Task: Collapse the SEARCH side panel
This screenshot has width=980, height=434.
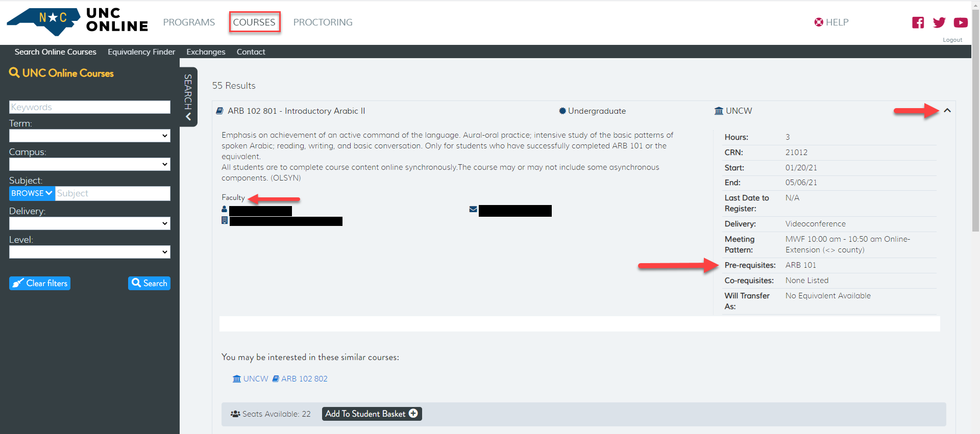Action: pyautogui.click(x=188, y=97)
